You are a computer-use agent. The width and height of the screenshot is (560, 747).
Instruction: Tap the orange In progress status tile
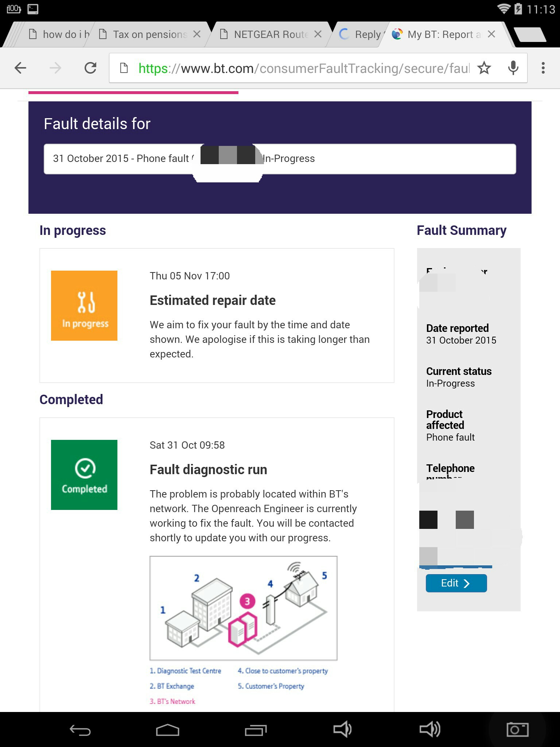[x=84, y=306]
